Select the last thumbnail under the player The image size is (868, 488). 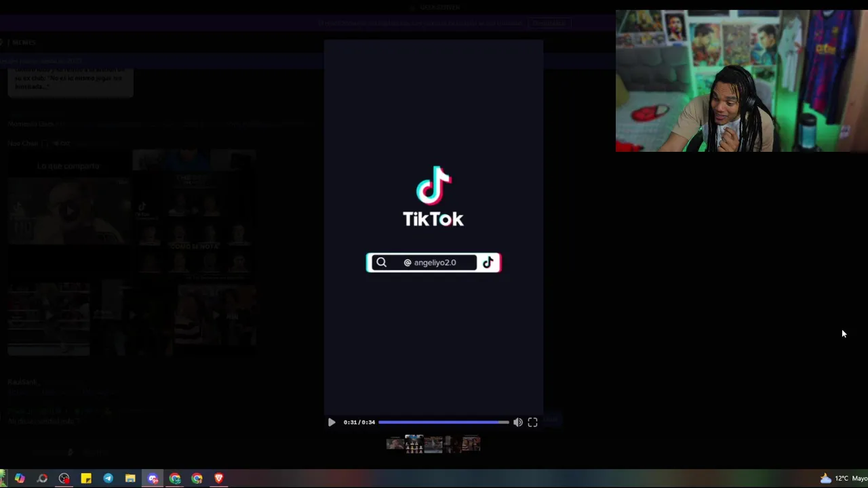point(471,444)
